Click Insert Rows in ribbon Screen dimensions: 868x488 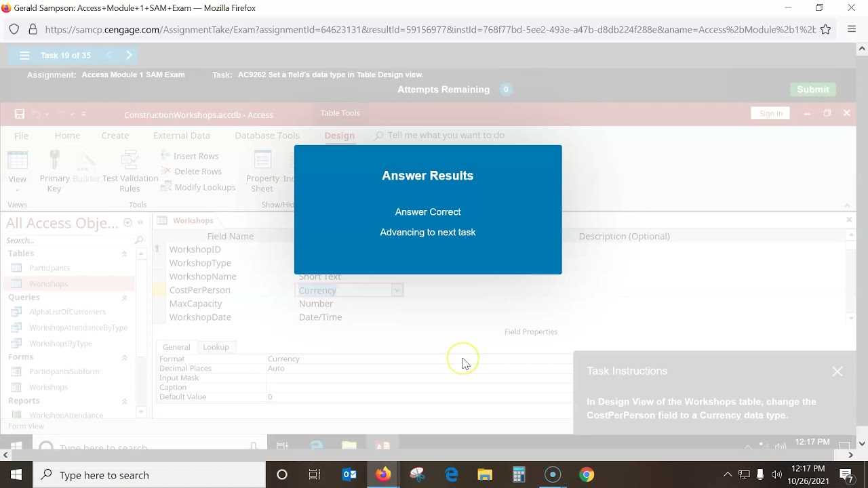point(189,156)
